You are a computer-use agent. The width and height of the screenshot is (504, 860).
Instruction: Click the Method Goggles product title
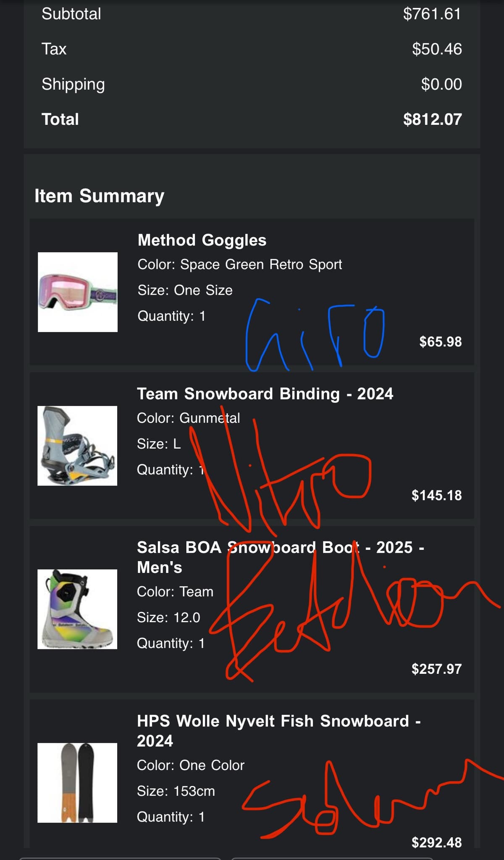(x=202, y=240)
